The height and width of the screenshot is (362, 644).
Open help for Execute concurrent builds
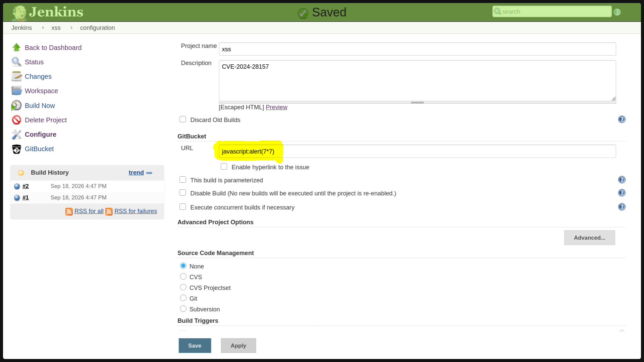[622, 207]
